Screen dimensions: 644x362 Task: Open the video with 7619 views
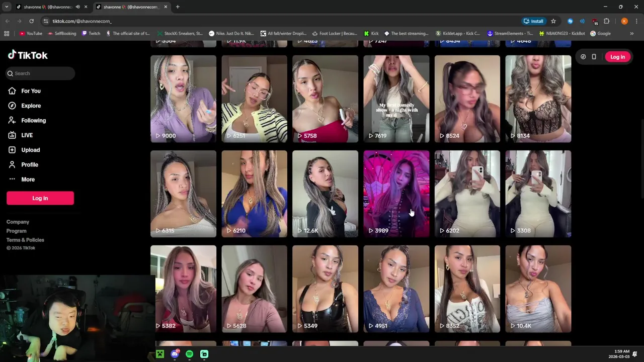[x=396, y=99]
